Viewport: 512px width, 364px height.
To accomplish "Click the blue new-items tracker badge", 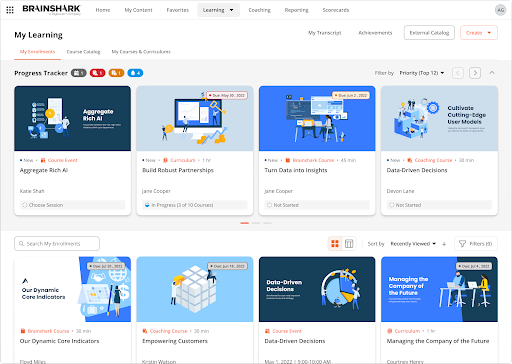I will [135, 73].
